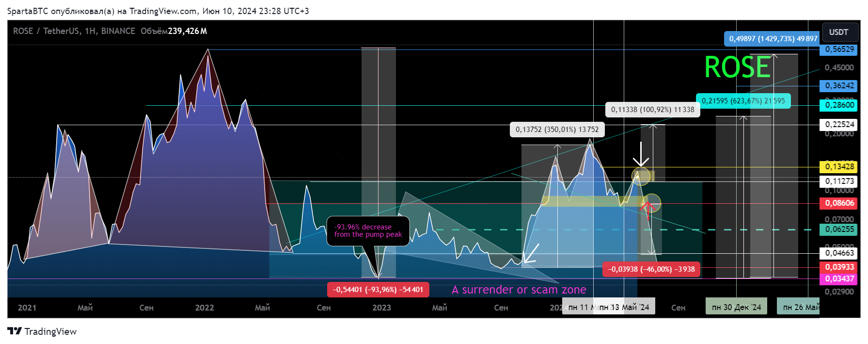The height and width of the screenshot is (344, 868).
Task: Select the yellow 0,13428 price label
Action: [x=839, y=167]
